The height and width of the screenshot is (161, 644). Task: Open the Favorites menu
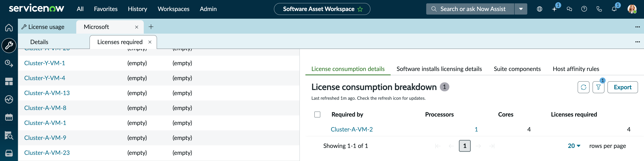point(106,9)
